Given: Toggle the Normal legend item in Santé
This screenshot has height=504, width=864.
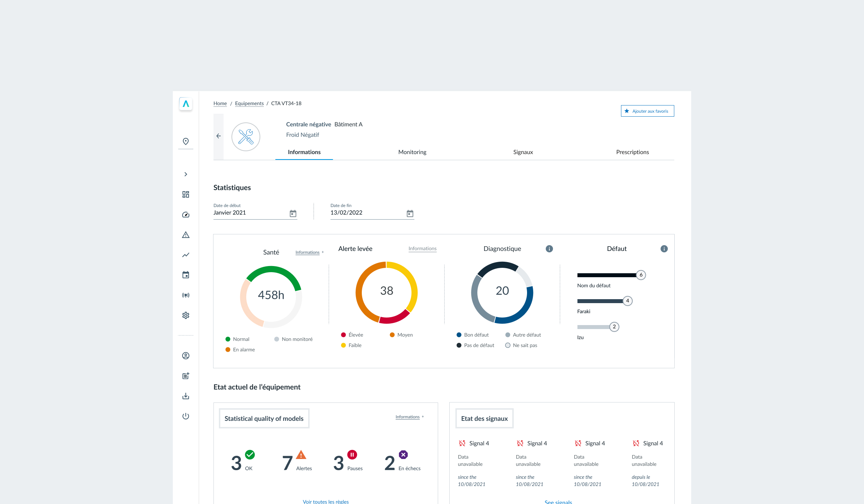Looking at the screenshot, I should [x=238, y=339].
